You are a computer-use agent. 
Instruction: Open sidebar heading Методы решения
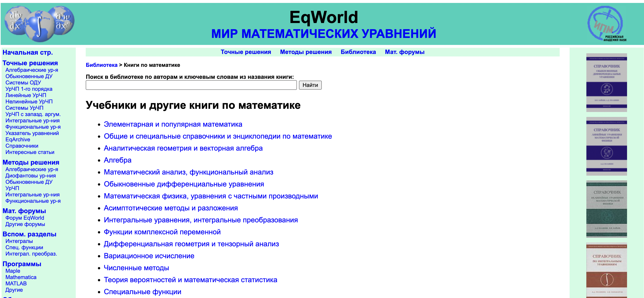tap(31, 162)
